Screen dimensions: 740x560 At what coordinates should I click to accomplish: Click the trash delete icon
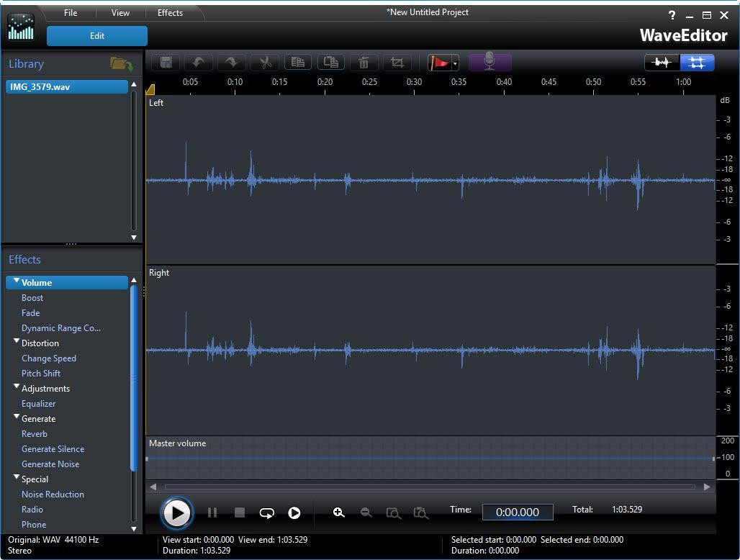click(364, 63)
